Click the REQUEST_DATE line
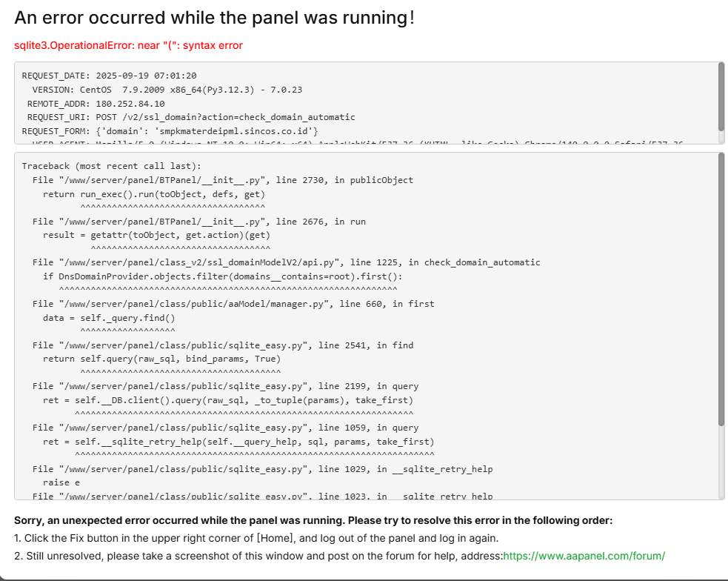Image resolution: width=728 pixels, height=581 pixels. click(109, 76)
